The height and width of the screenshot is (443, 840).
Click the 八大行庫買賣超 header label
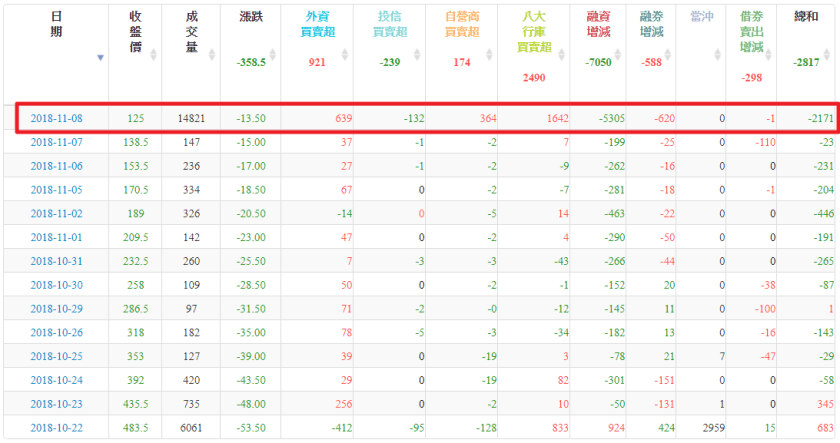[x=532, y=32]
